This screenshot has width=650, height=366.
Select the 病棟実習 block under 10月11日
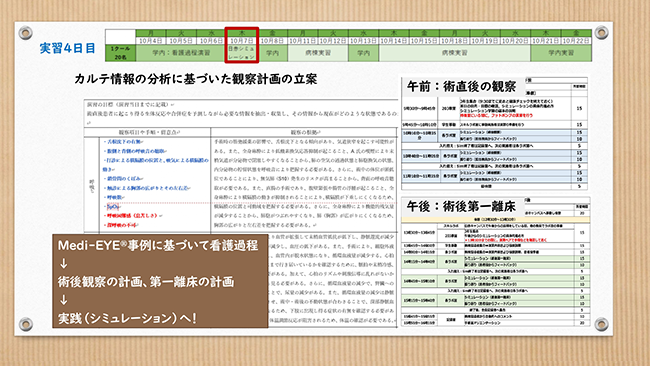(318, 53)
